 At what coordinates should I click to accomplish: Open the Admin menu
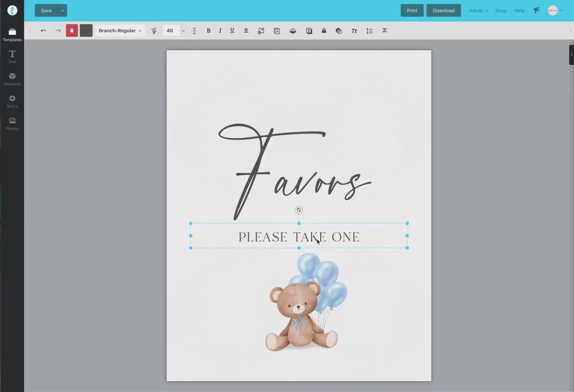[x=478, y=10]
